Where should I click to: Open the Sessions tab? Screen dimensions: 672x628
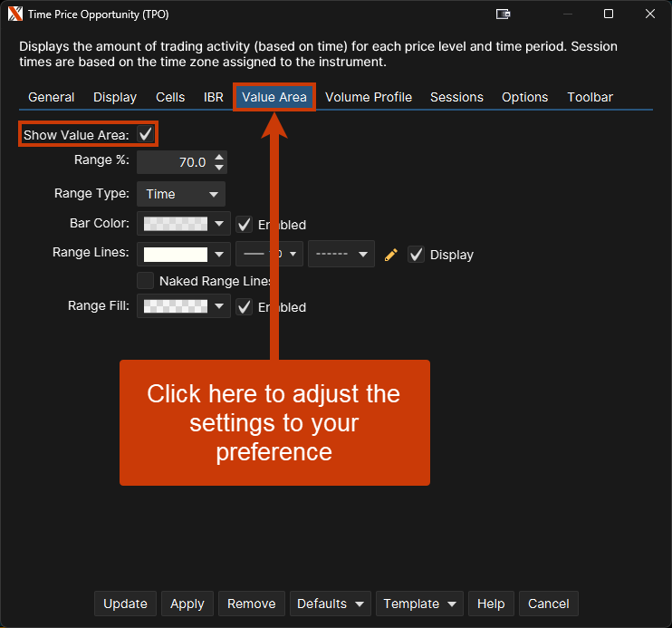[x=456, y=97]
